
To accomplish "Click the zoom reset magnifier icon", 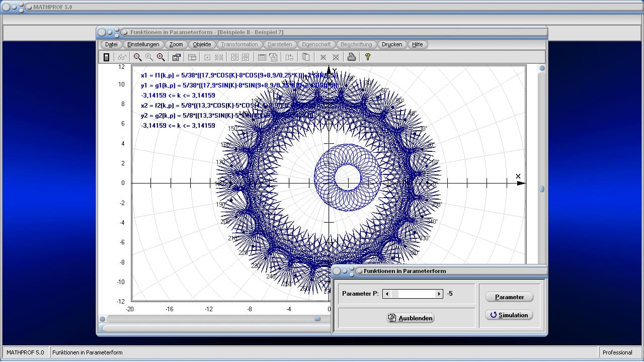I will [x=149, y=57].
